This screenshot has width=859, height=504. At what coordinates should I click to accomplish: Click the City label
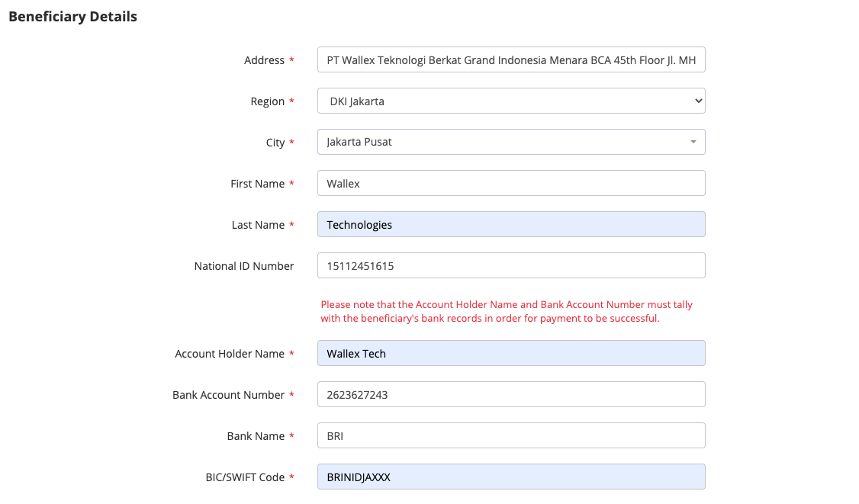point(275,143)
